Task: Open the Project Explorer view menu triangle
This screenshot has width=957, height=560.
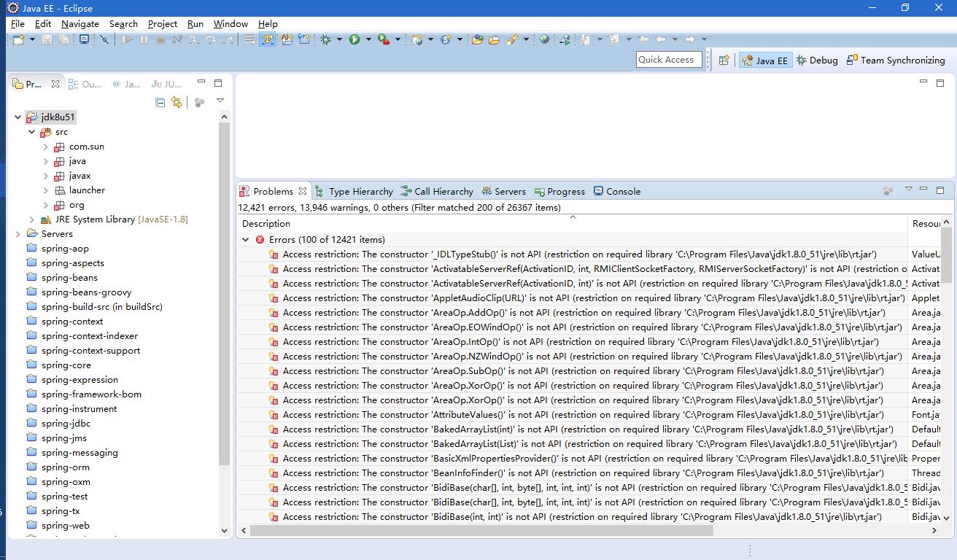Action: tap(220, 101)
